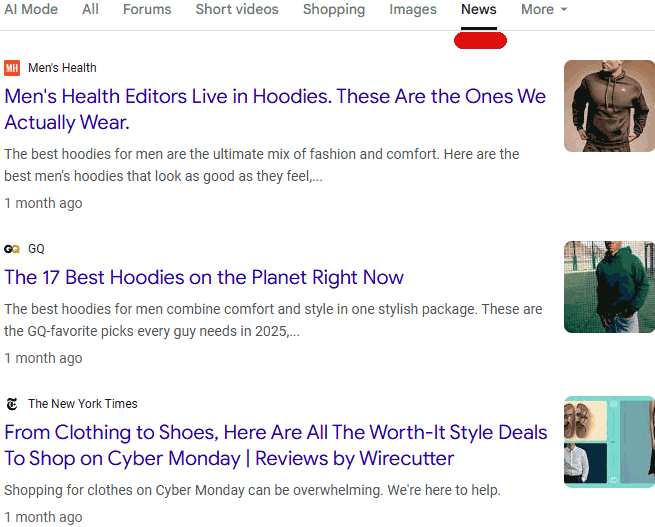Open the green hoodie thumbnail image

tap(609, 287)
